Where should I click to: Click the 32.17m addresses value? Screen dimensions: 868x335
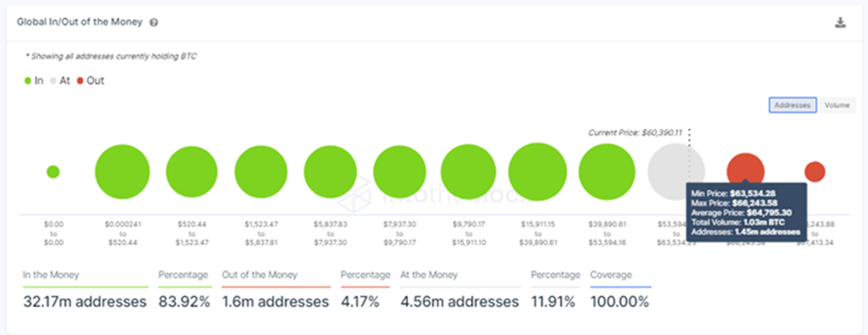click(84, 302)
